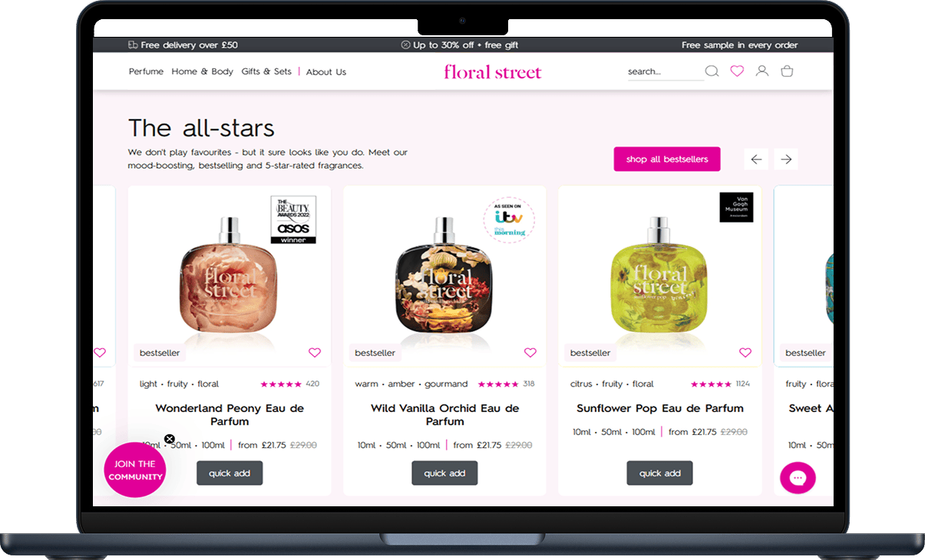Open the Home & Body menu
Image resolution: width=925 pixels, height=560 pixels.
202,71
